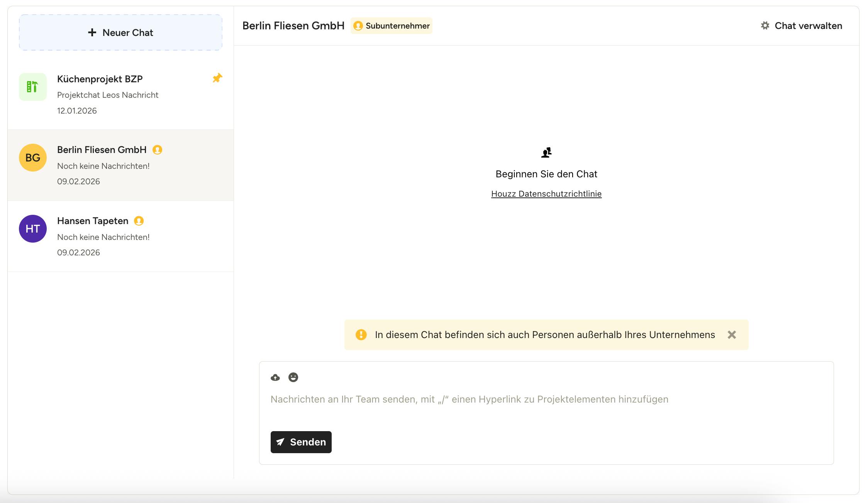Click 'Noch keine Nachrichten!' under Hansen Tapeten

coord(103,237)
